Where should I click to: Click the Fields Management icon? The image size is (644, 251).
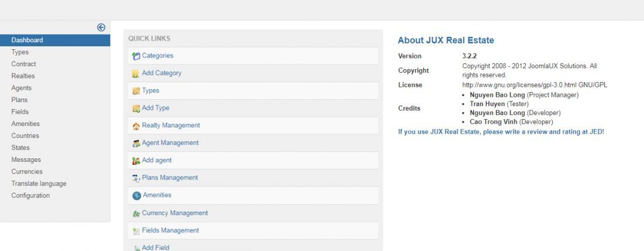click(136, 231)
